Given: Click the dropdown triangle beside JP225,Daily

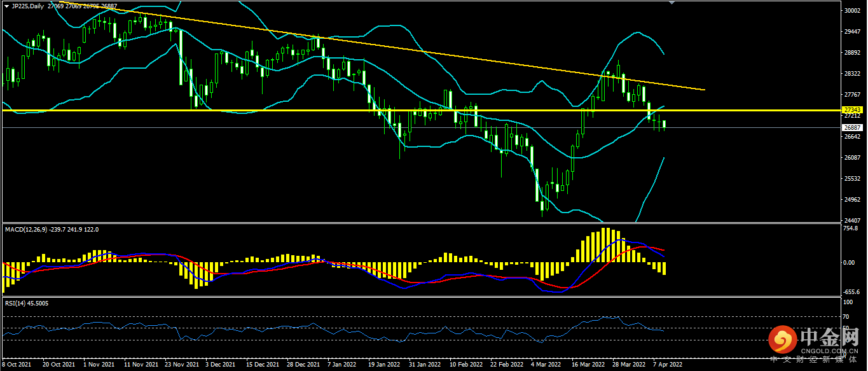Looking at the screenshot, I should [6, 6].
